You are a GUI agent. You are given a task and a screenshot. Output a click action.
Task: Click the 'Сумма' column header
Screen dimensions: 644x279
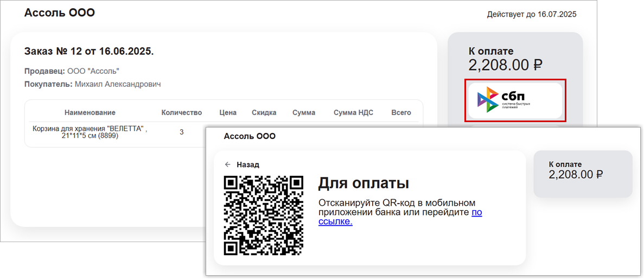coord(304,112)
